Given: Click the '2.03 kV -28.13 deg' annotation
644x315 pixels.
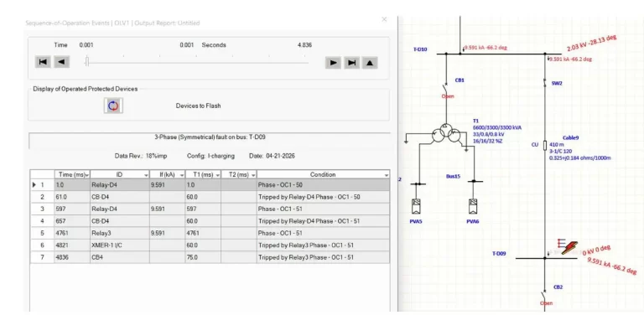Looking at the screenshot, I should (592, 43).
